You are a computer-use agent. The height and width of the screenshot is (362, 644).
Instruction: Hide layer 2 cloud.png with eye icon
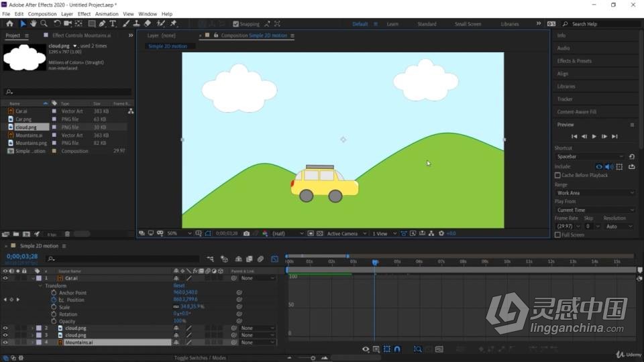tap(5, 328)
